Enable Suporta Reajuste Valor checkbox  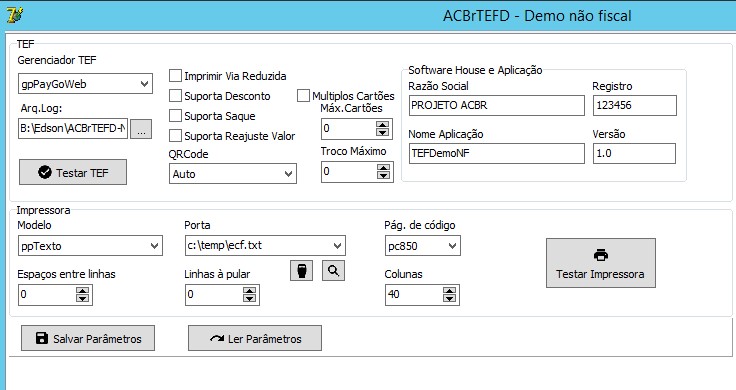(176, 136)
